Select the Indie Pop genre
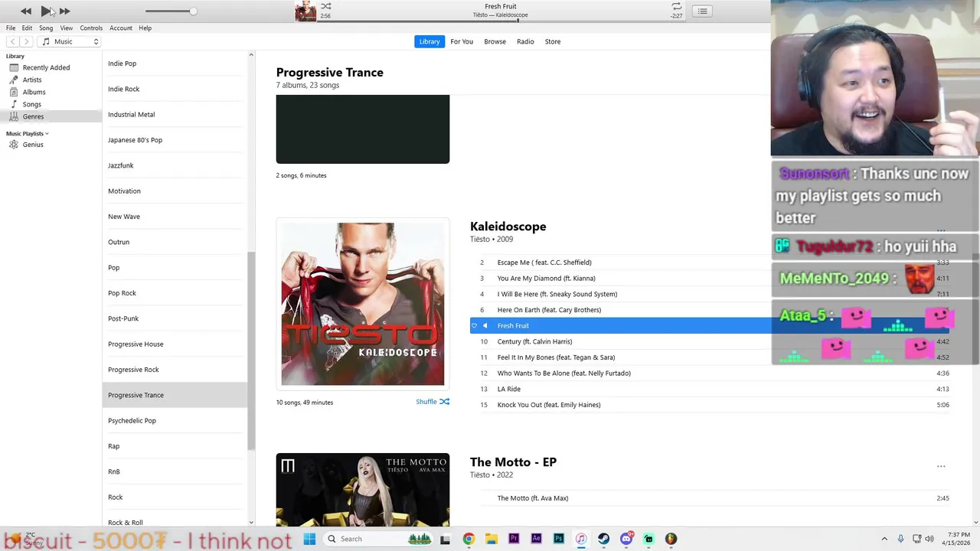980x551 pixels. pos(122,64)
